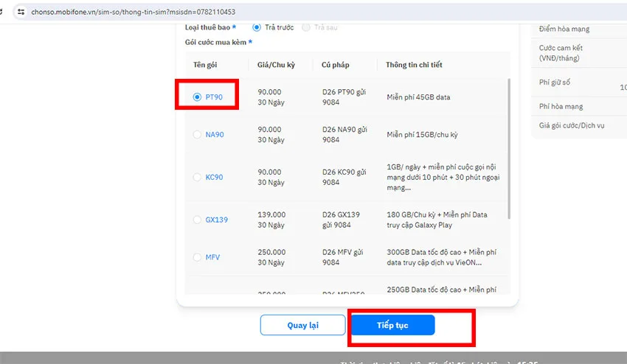Click the '1GB/ ngày' KC90 description

(x=443, y=177)
